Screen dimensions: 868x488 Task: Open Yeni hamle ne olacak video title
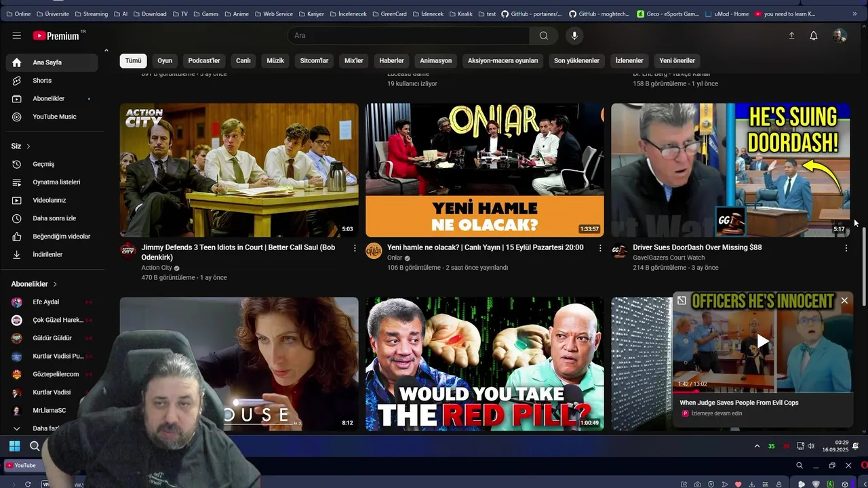486,247
